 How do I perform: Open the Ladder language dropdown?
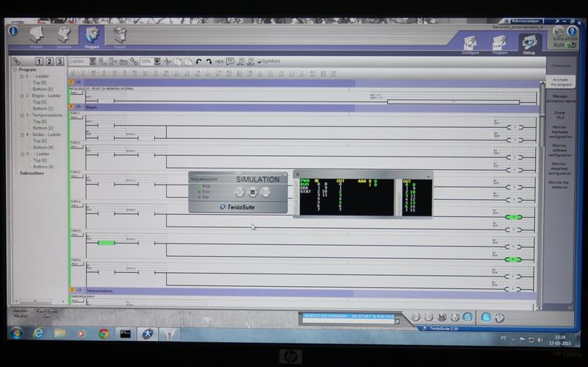point(93,62)
